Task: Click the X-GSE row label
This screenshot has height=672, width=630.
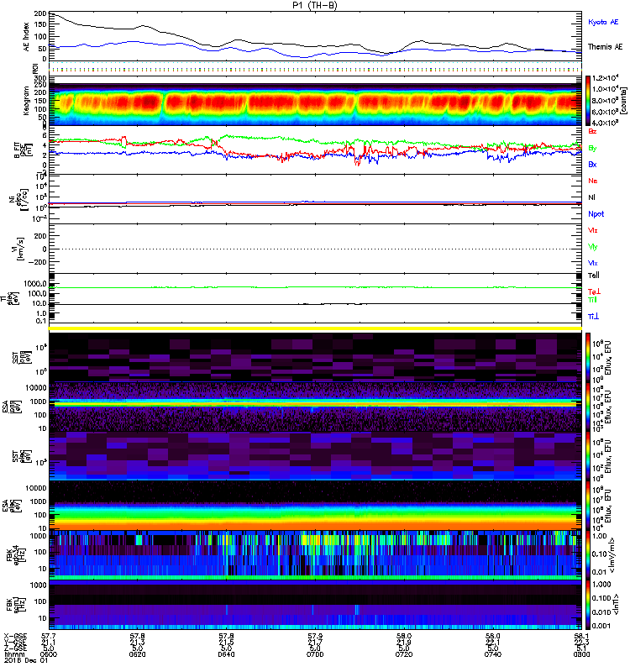Action: [x=15, y=636]
